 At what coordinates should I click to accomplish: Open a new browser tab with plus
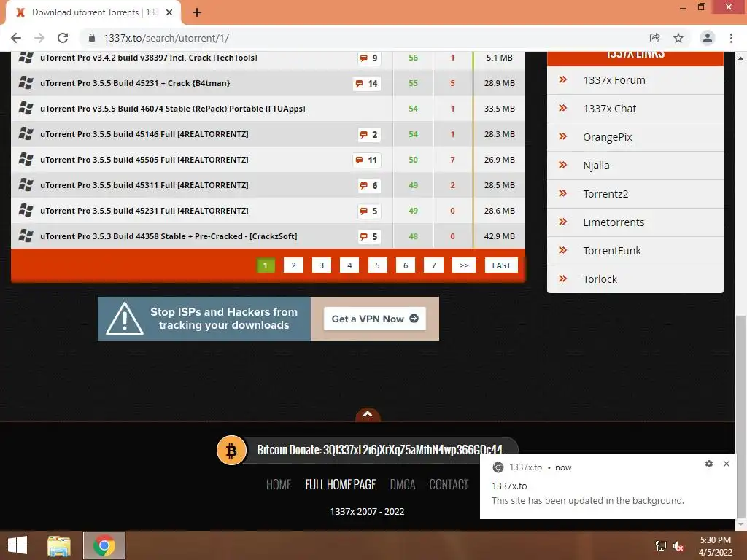(x=197, y=12)
